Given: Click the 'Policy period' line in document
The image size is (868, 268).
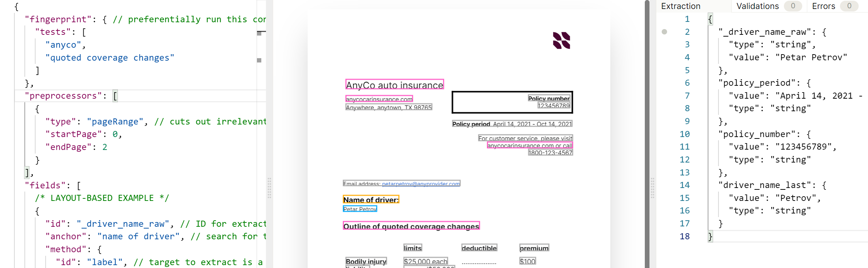Looking at the screenshot, I should point(512,124).
